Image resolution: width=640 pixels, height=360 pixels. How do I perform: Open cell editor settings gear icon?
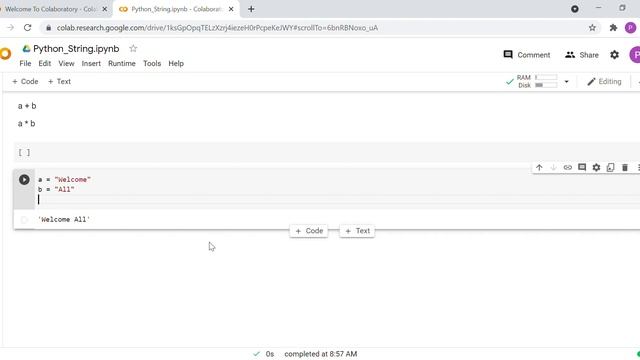[596, 167]
